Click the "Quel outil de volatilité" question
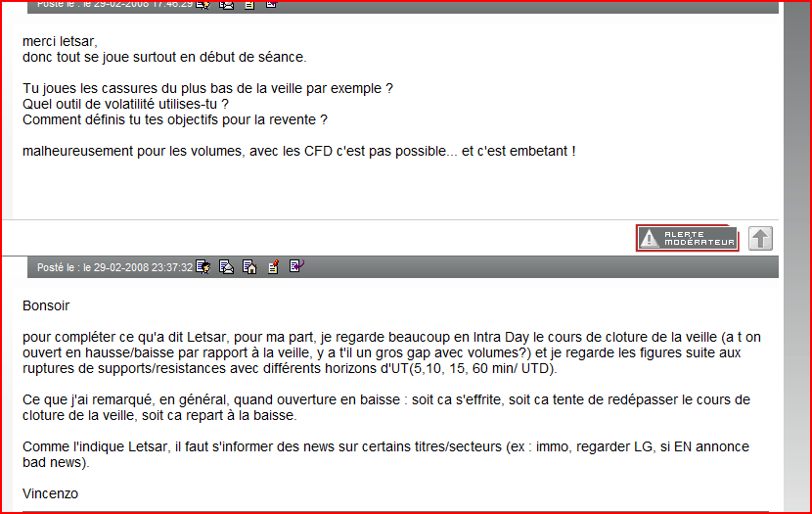 click(125, 104)
